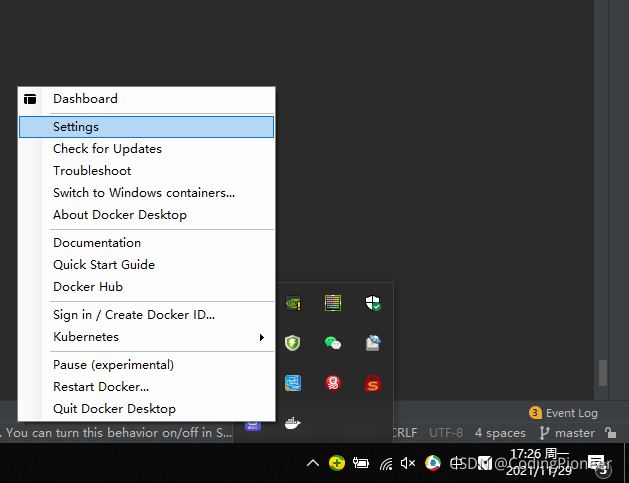Select Check for Updates
The image size is (629, 483).
(x=146, y=149)
